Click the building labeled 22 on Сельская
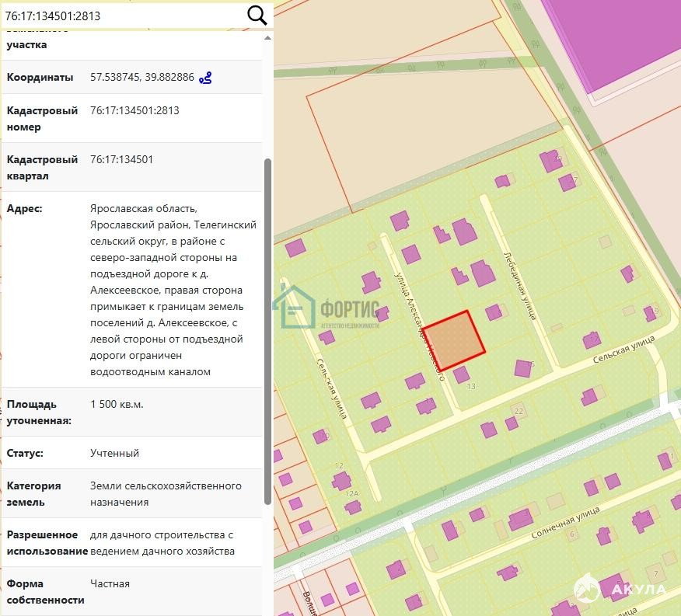This screenshot has height=616, width=681. coord(517,411)
